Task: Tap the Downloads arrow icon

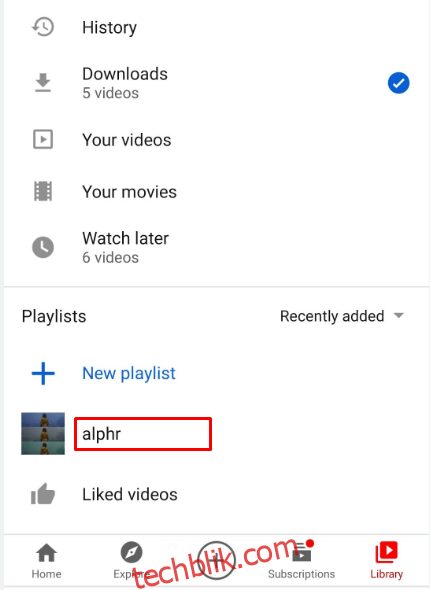Action: click(x=43, y=83)
